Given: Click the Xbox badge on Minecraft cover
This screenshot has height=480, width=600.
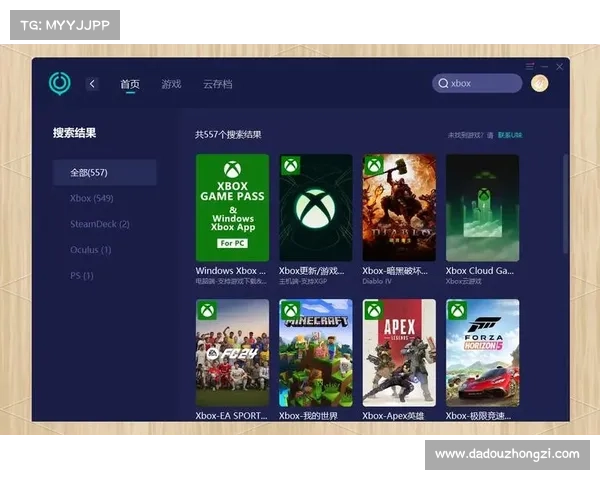Looking at the screenshot, I should (x=290, y=310).
